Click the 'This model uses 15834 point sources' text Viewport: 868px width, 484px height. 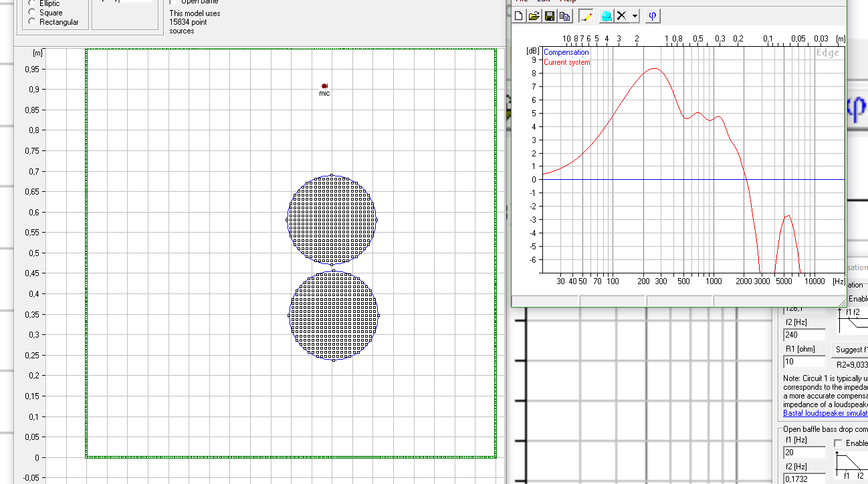click(195, 22)
